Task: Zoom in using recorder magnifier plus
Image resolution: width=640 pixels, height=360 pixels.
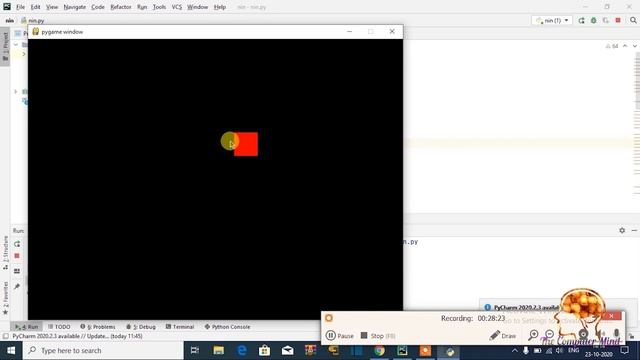Action: tap(533, 336)
